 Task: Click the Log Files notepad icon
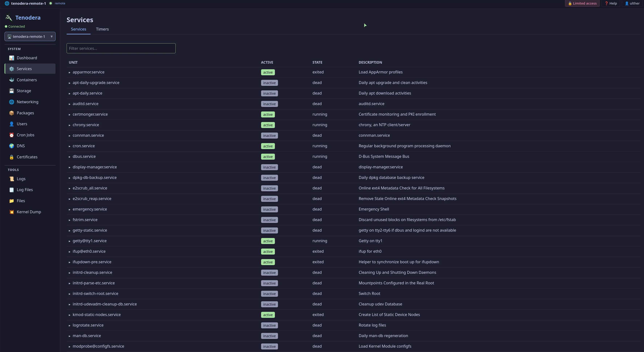pyautogui.click(x=11, y=190)
